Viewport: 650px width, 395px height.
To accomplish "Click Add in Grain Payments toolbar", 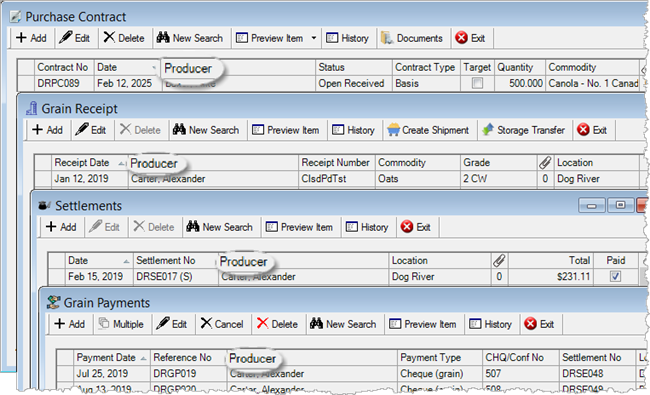I will (x=70, y=324).
